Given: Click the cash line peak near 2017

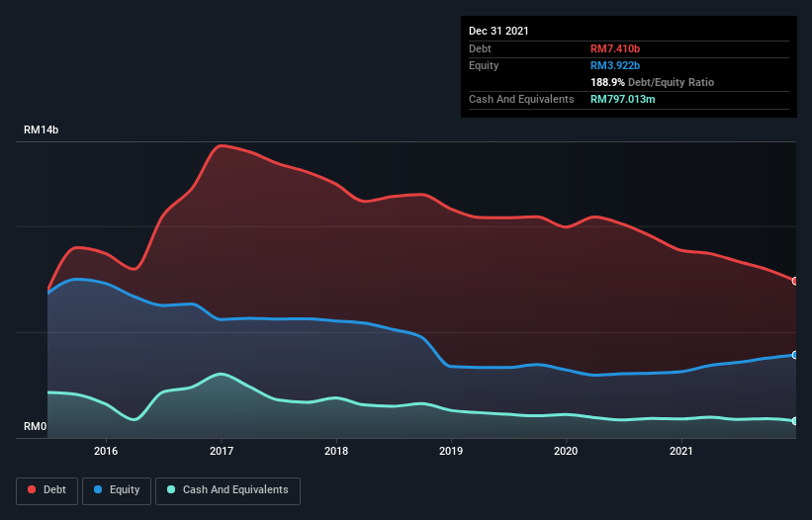Looking at the screenshot, I should (222, 374).
